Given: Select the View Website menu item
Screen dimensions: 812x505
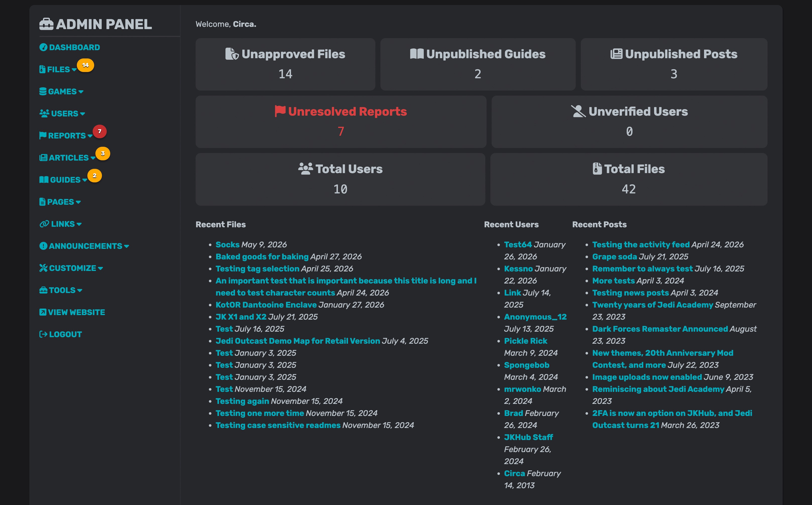Looking at the screenshot, I should point(72,312).
